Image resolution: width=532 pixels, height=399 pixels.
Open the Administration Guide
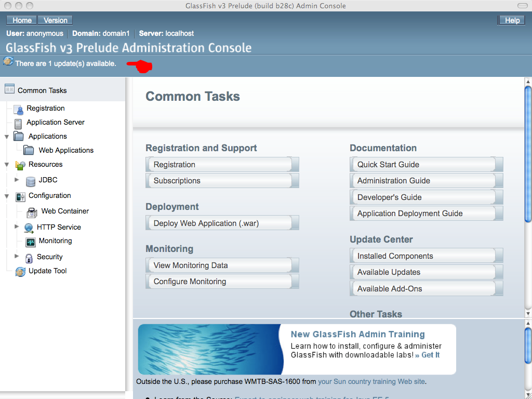[427, 181]
